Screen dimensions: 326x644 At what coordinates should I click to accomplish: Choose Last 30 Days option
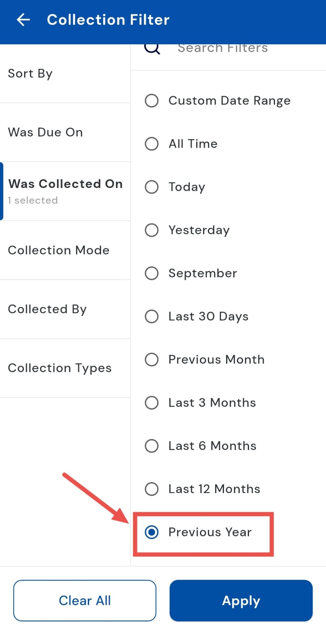[152, 316]
